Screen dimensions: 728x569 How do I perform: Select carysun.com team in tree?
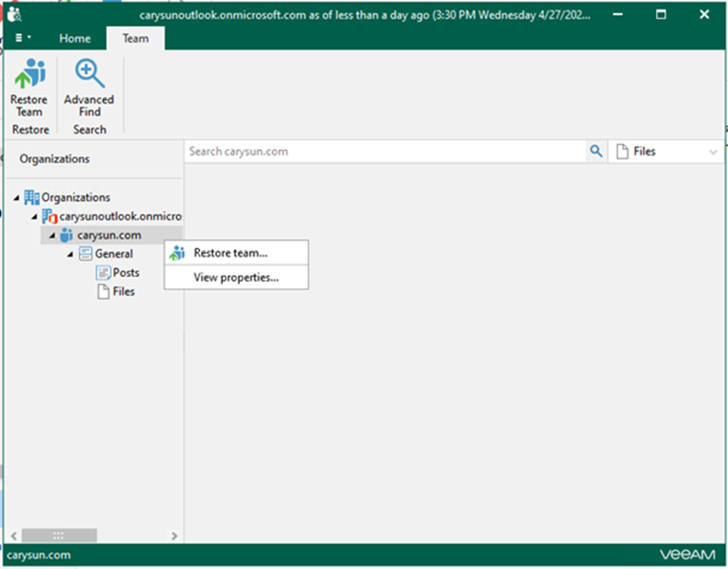point(109,235)
